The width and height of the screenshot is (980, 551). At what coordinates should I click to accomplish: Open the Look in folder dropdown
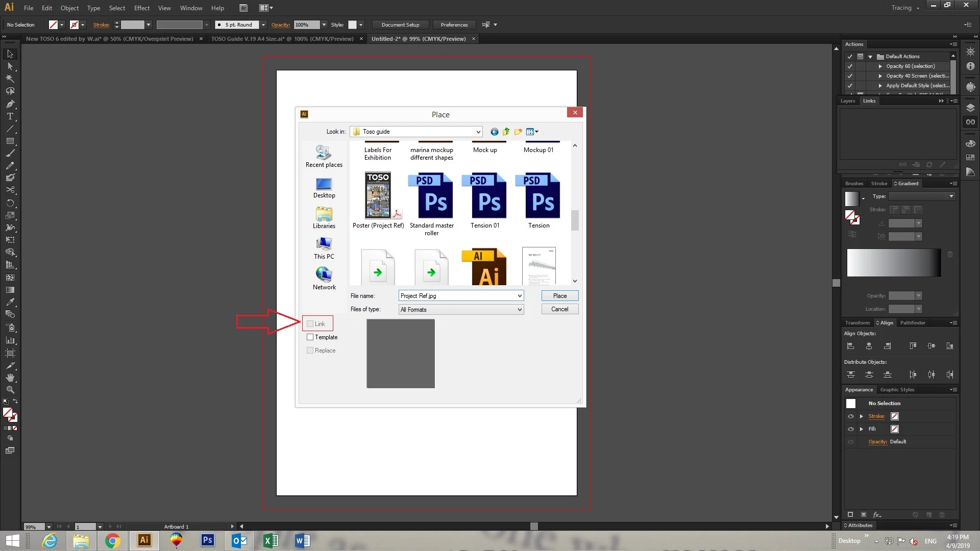click(x=478, y=132)
